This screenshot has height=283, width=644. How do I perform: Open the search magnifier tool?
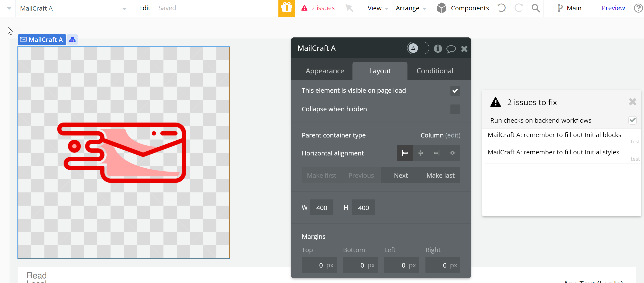(x=535, y=8)
